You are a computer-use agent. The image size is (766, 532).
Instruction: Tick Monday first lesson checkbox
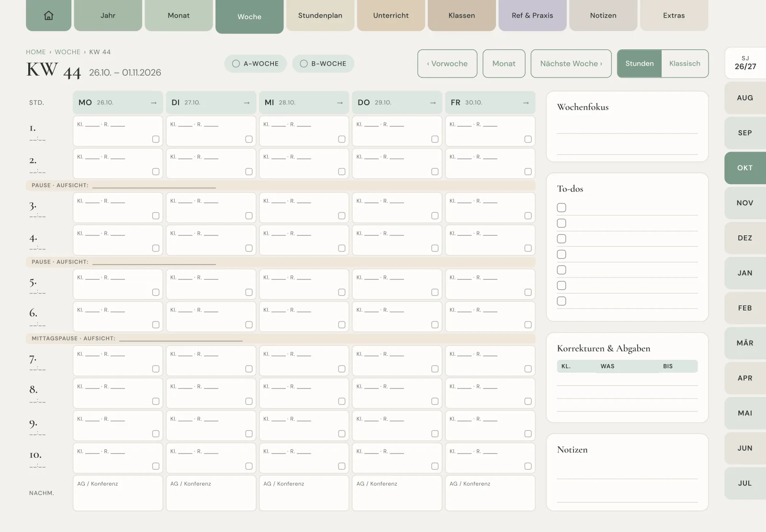(156, 139)
